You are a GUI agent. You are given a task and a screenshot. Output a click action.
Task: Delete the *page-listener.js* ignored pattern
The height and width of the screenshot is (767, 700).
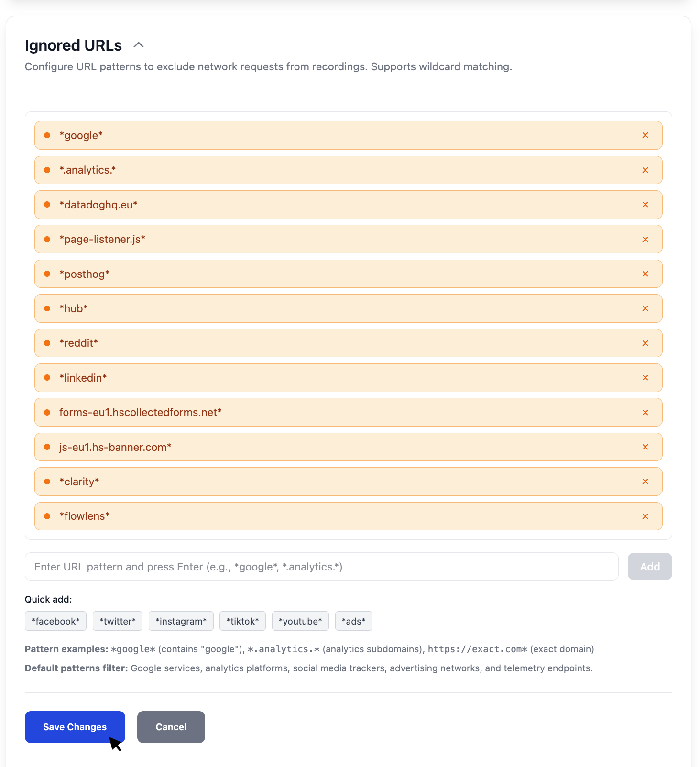coord(645,240)
